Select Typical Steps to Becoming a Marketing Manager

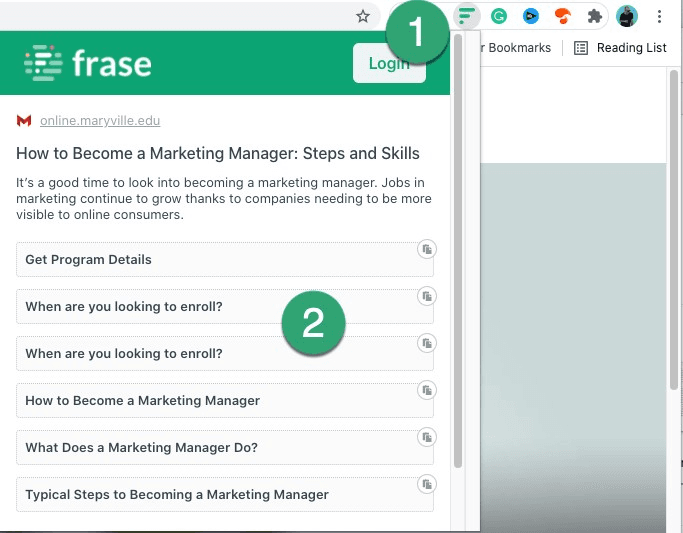point(225,495)
